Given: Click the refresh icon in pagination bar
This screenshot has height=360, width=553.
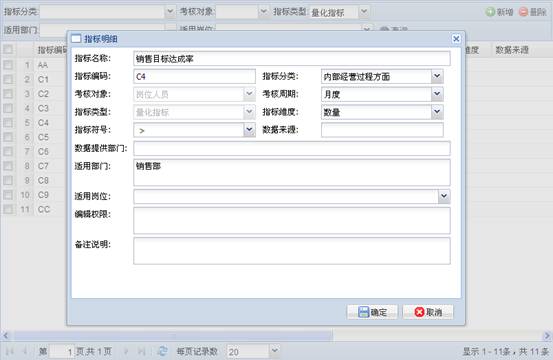Looking at the screenshot, I should [162, 351].
